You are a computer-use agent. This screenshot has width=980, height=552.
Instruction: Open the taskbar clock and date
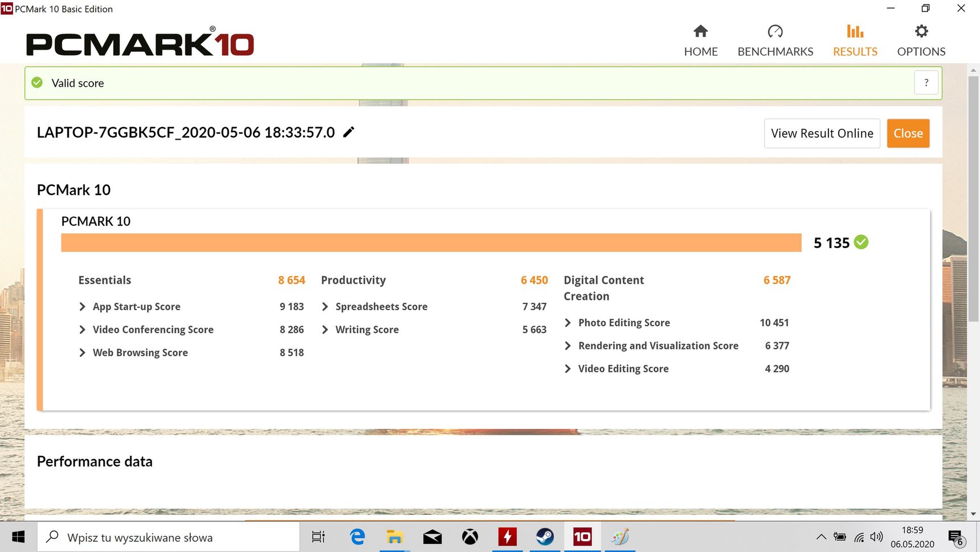pos(912,537)
